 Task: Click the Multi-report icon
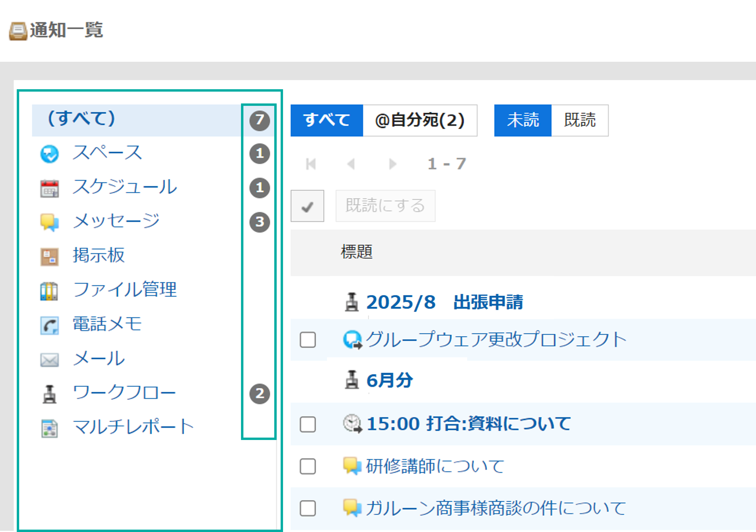49,429
